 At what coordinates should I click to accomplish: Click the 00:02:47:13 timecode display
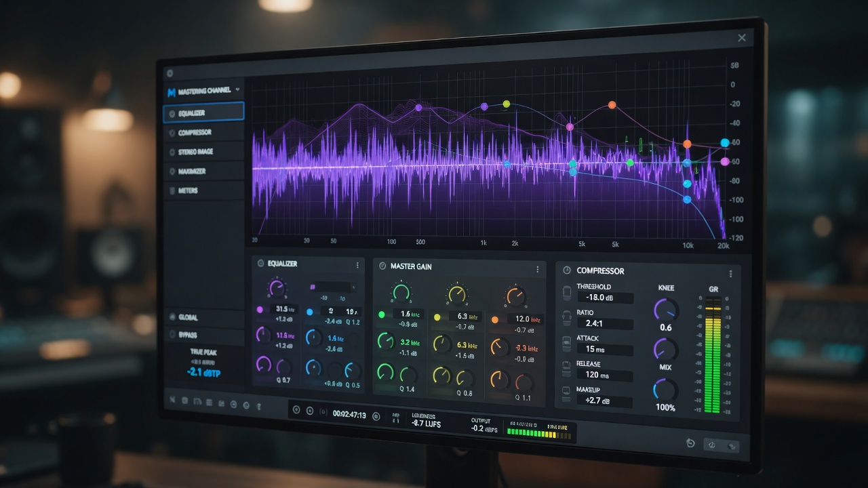(x=349, y=415)
